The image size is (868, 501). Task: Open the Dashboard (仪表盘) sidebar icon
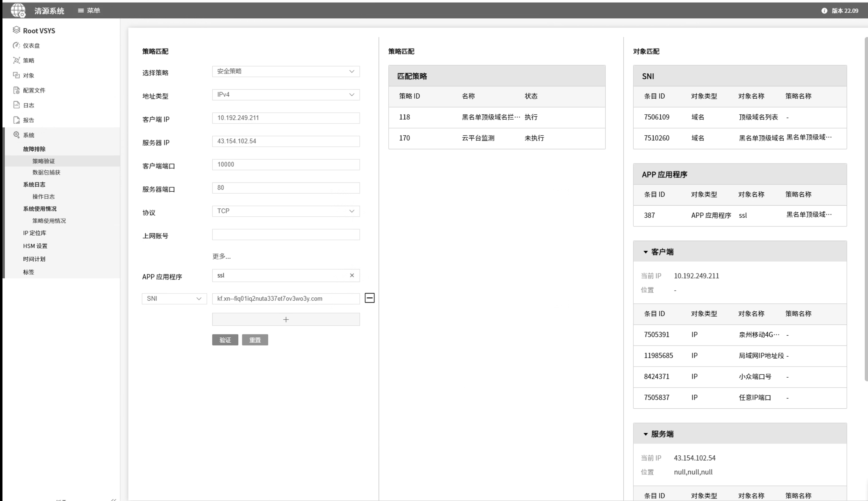(x=16, y=45)
